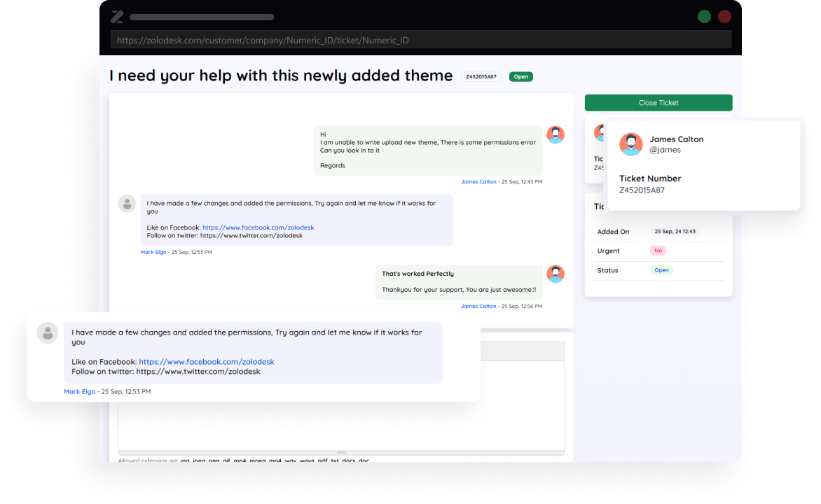821x504 pixels.
Task: Open the facebook.com/zolodesk link in the enlarged card
Action: click(x=206, y=362)
